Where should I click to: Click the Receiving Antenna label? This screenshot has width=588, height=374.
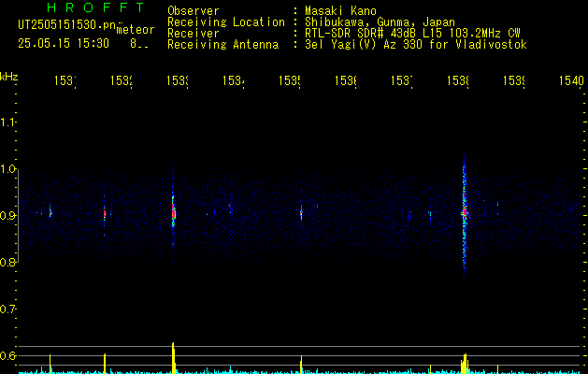(x=222, y=45)
